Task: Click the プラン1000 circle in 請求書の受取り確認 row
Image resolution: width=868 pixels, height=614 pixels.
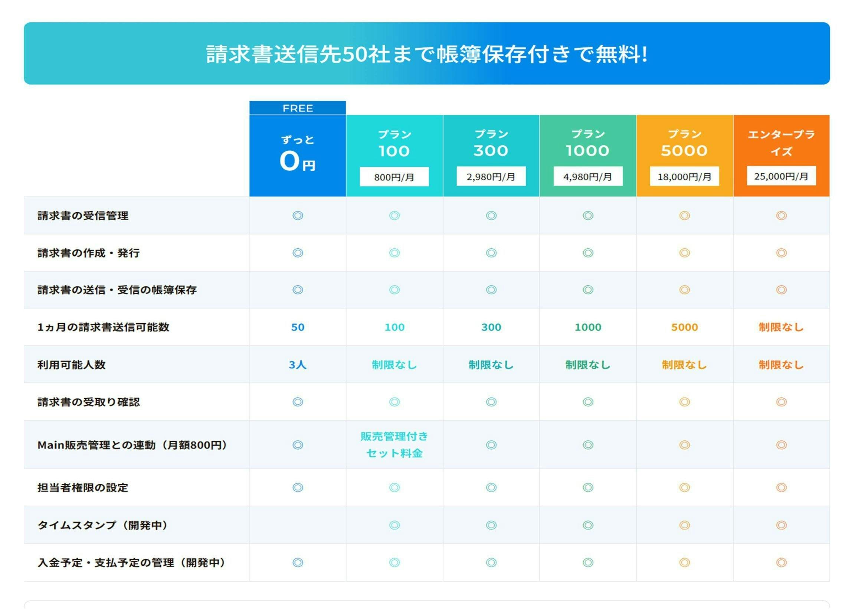Action: [587, 402]
